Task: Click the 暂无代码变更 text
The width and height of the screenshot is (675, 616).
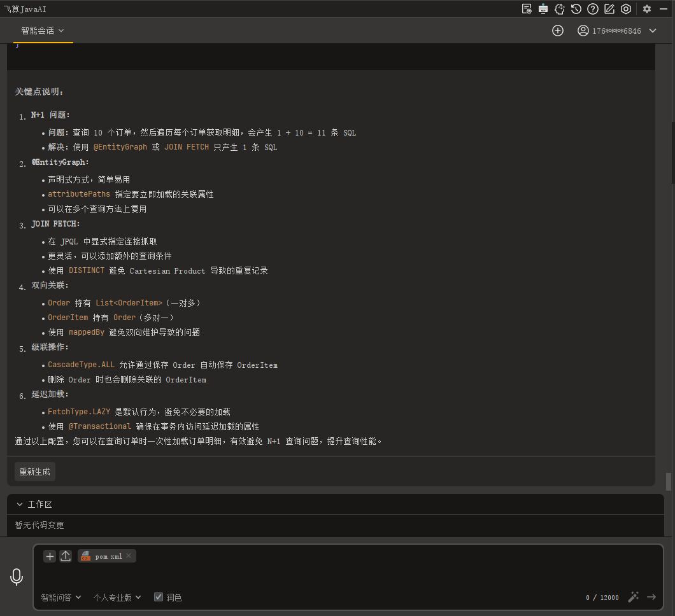Action: [39, 525]
